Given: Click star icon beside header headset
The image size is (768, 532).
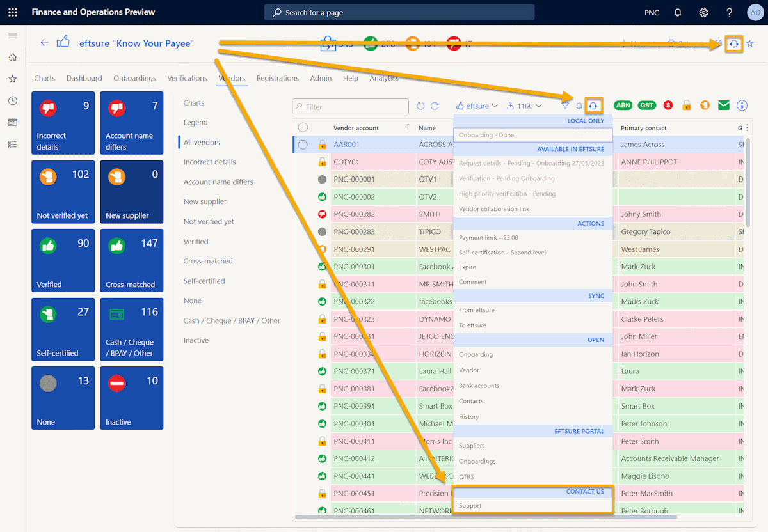Looking at the screenshot, I should pos(750,43).
